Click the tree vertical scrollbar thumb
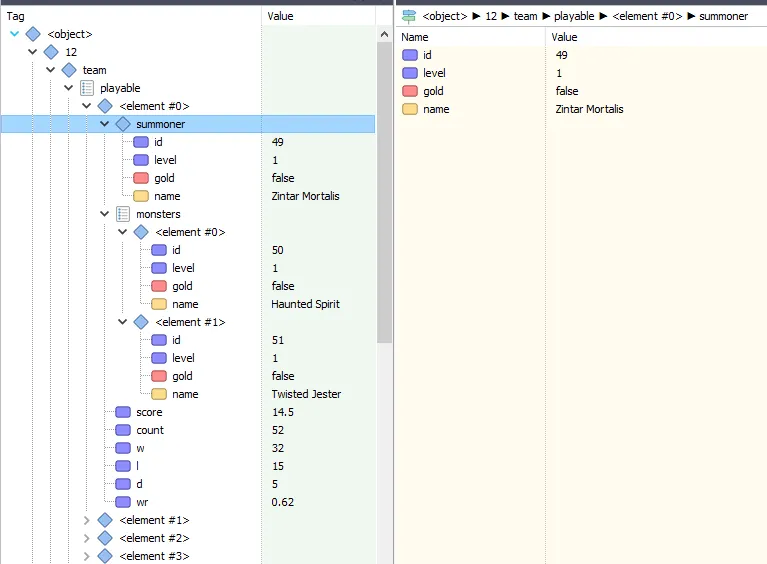This screenshot has height=564, width=767. click(x=384, y=193)
